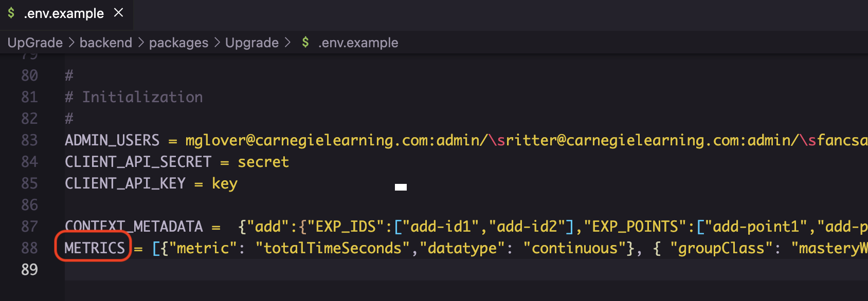Click the CLIENT_API_SECRET variable name
Viewport: 868px width, 301px height.
(138, 162)
